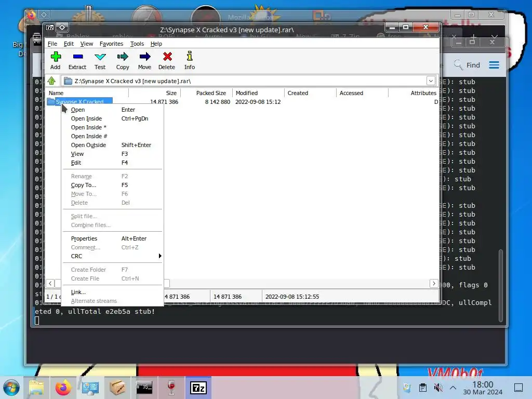Choose Open Inside # entry
This screenshot has height=399, width=532.
[x=112, y=136]
